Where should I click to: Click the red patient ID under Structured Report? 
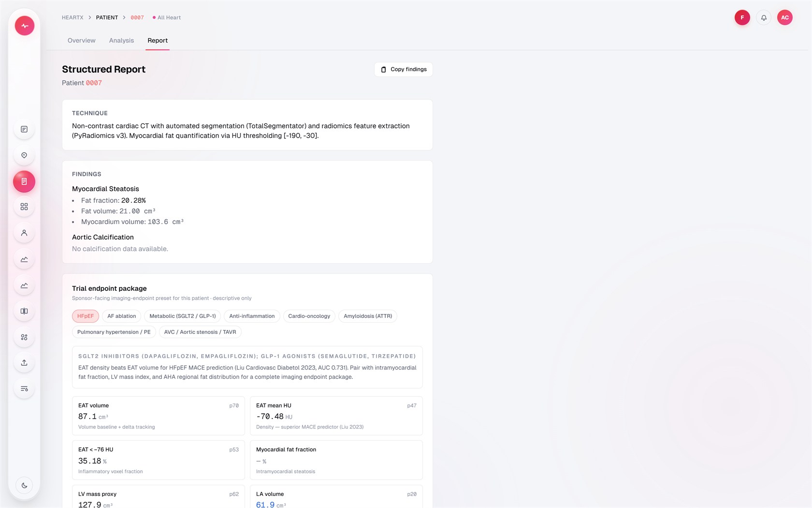pyautogui.click(x=94, y=83)
